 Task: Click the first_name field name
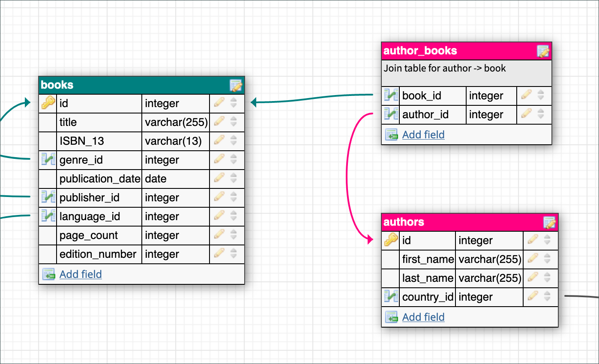tap(428, 259)
